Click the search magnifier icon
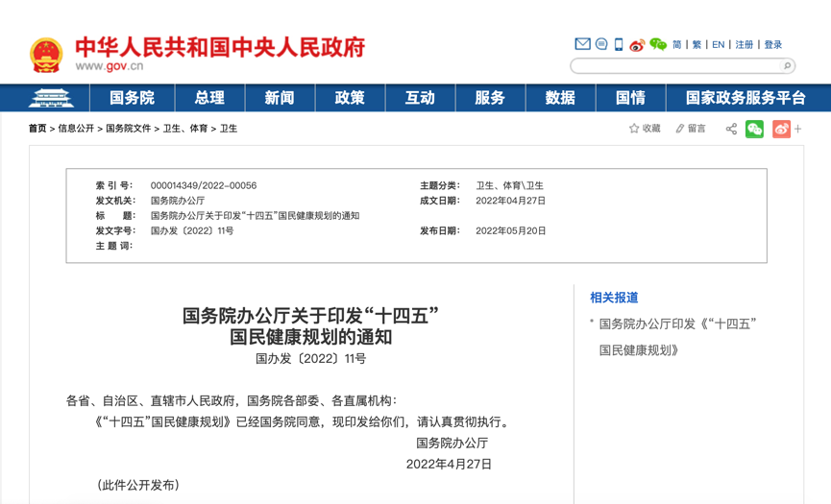This screenshot has height=504, width=831. click(787, 66)
